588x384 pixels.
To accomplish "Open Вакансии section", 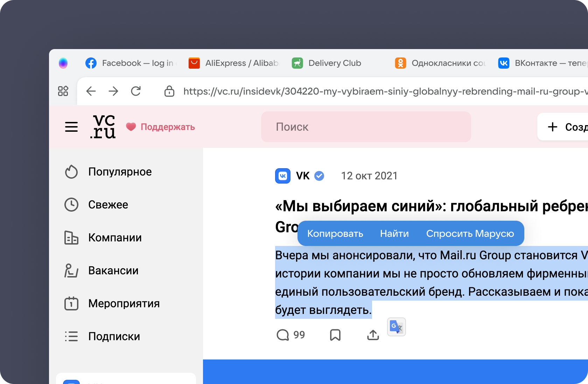I will [x=113, y=270].
